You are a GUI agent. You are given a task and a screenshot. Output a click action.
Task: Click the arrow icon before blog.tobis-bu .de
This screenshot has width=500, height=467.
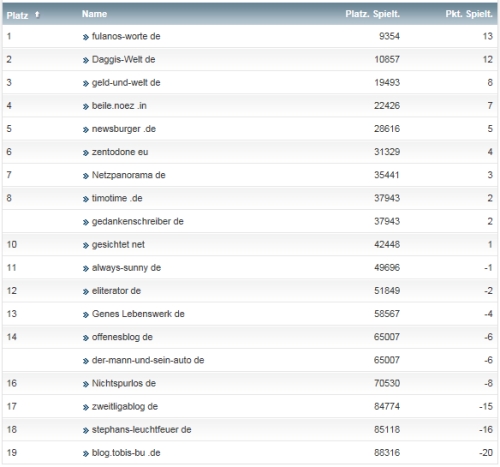[86, 454]
